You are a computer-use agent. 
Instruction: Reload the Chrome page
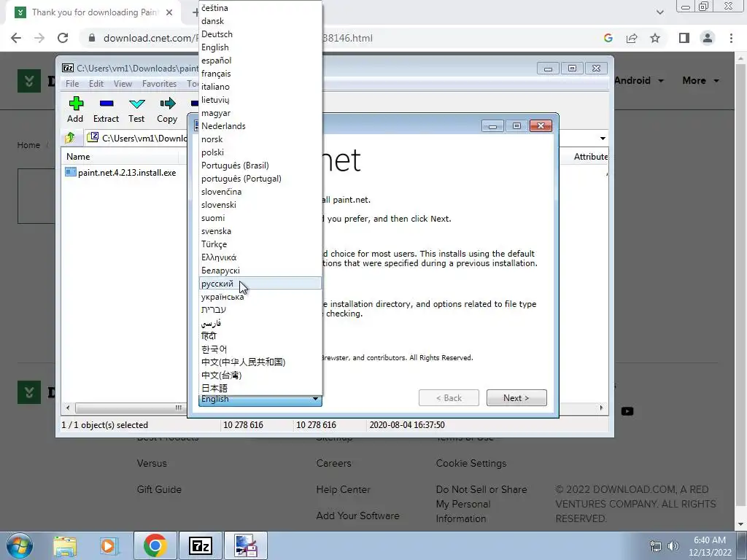tap(63, 38)
